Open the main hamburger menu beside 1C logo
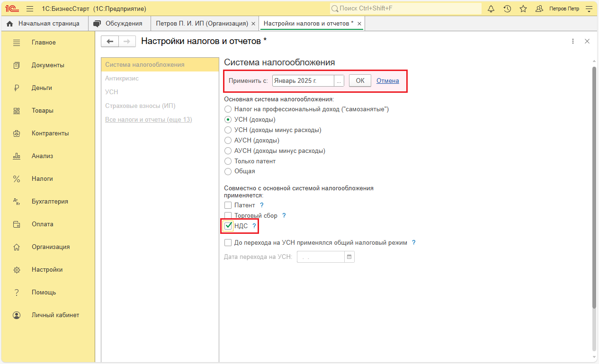Image resolution: width=599 pixels, height=364 pixels. [x=30, y=9]
